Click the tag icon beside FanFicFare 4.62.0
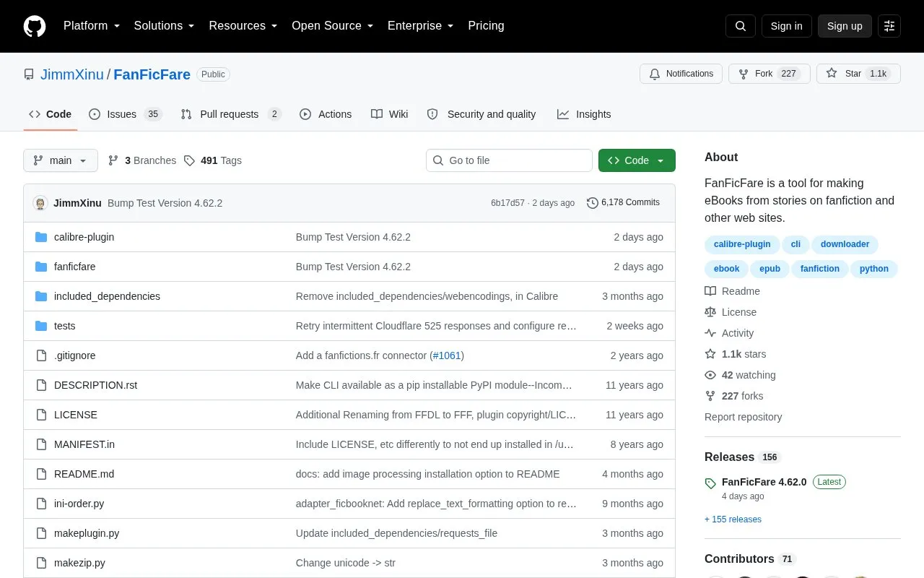 coord(710,483)
